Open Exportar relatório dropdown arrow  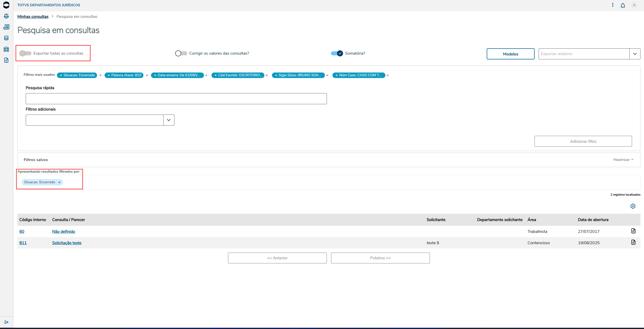click(635, 54)
